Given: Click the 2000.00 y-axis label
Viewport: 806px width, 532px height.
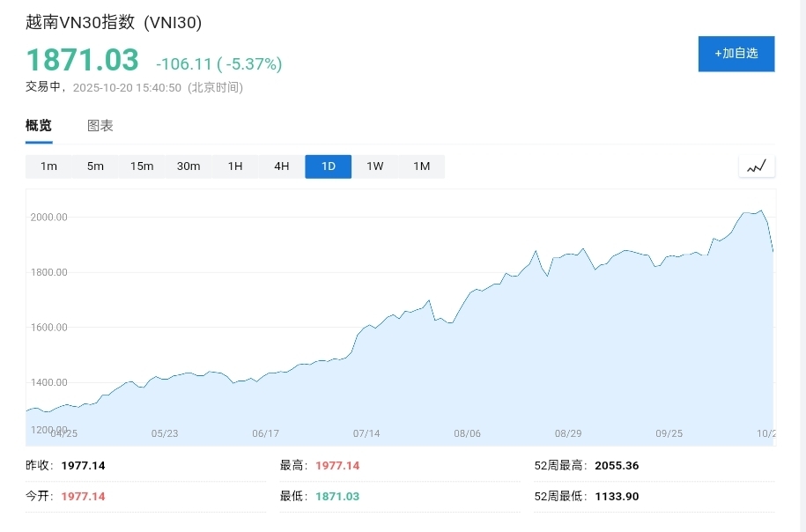Looking at the screenshot, I should [49, 217].
